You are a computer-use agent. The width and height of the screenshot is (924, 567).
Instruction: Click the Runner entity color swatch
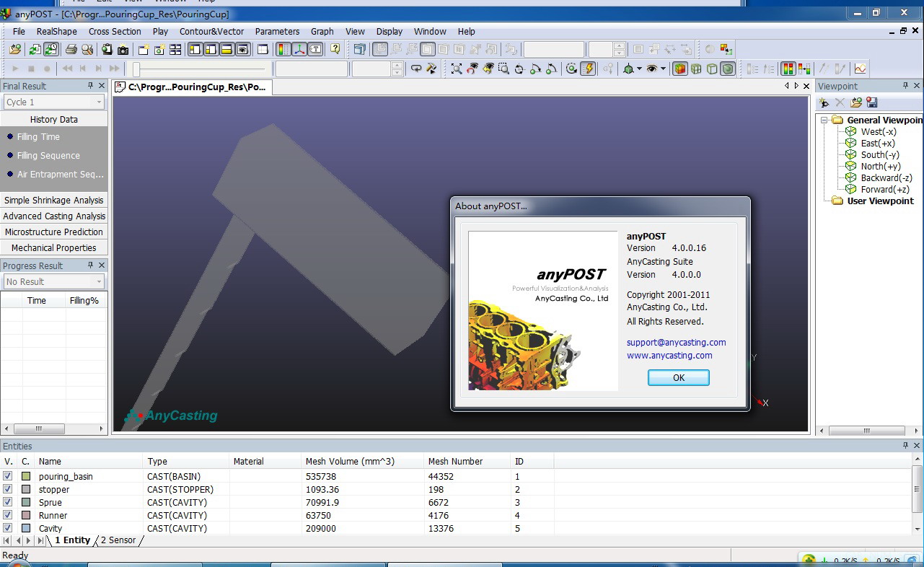click(26, 515)
